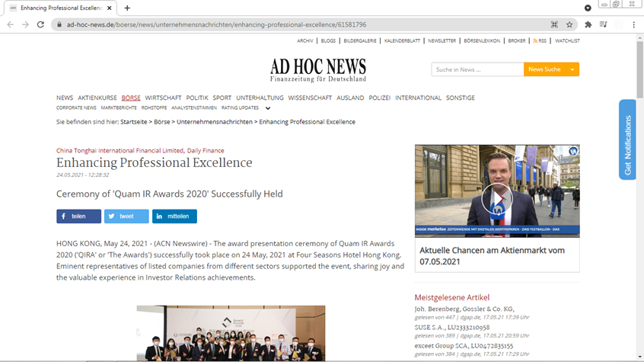Open CORPORATE NEWS submenu link
Image resolution: width=644 pixels, height=362 pixels.
coord(76,107)
